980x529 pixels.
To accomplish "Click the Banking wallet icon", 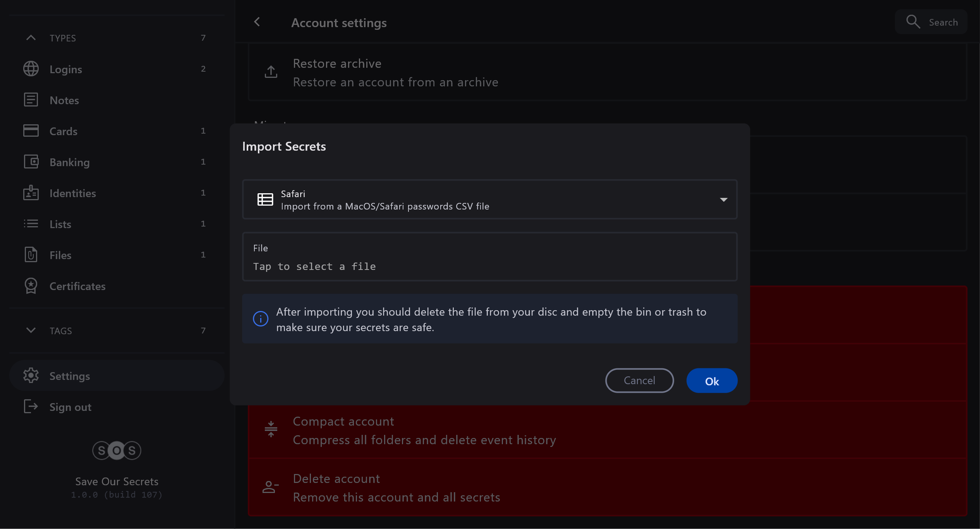I will [31, 162].
